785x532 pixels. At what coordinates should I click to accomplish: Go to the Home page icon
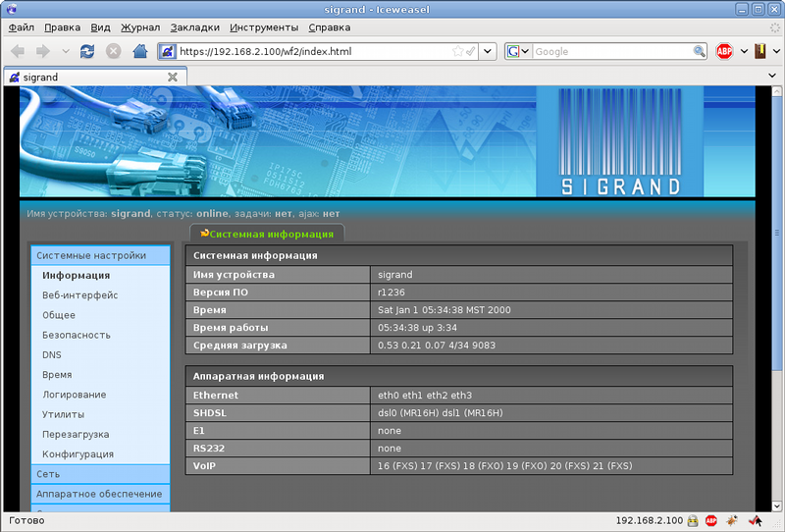point(139,51)
